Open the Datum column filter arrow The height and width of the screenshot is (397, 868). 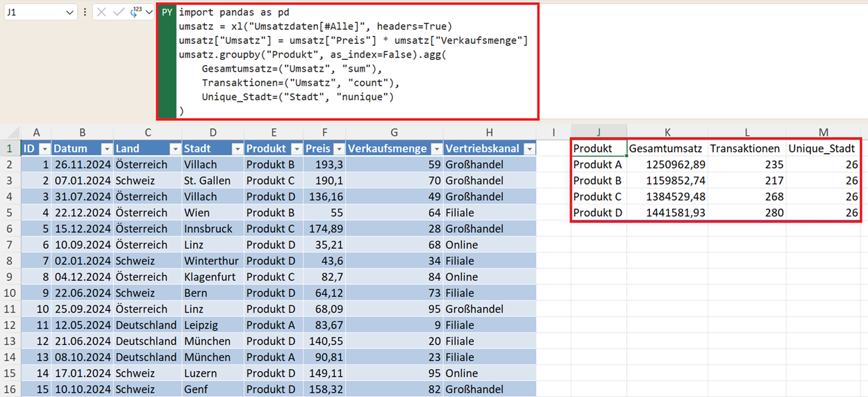[x=106, y=149]
